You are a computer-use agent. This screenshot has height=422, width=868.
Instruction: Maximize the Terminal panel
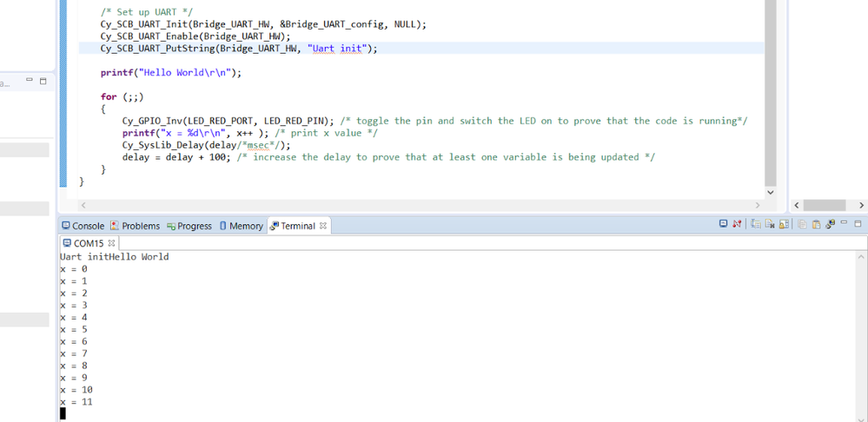[858, 223]
